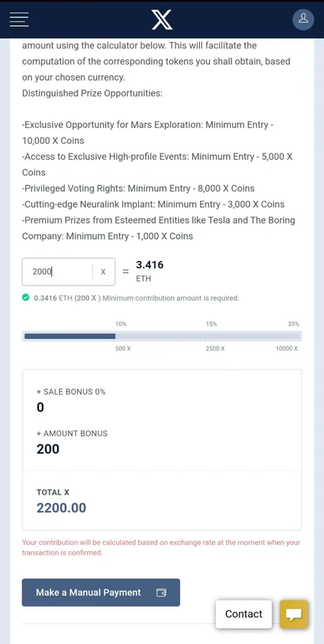Click the X currency label in input

(104, 271)
